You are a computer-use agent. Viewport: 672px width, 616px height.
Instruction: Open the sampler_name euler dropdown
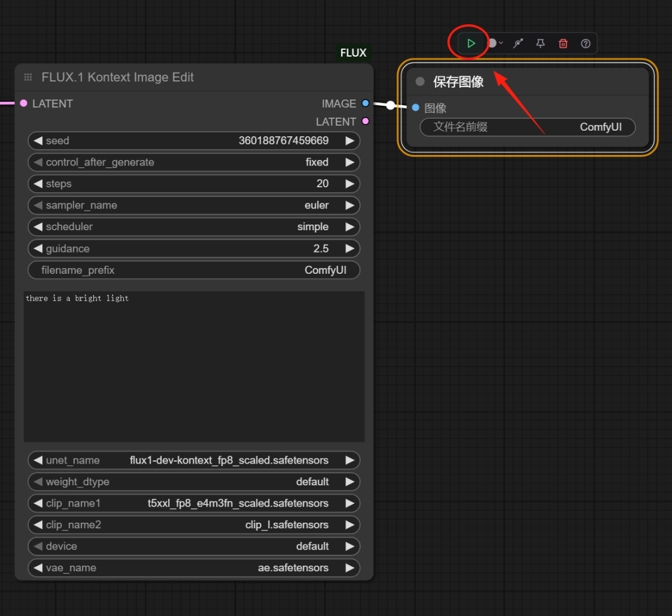(x=194, y=205)
